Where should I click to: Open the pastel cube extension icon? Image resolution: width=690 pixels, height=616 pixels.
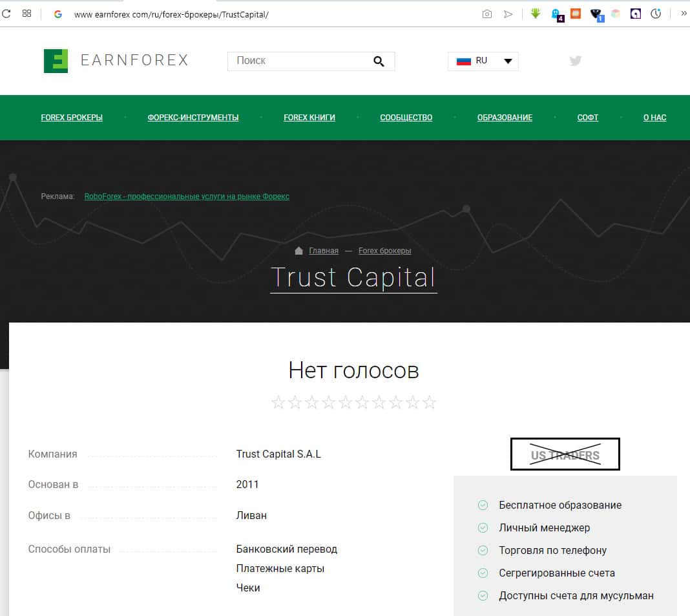click(x=616, y=14)
